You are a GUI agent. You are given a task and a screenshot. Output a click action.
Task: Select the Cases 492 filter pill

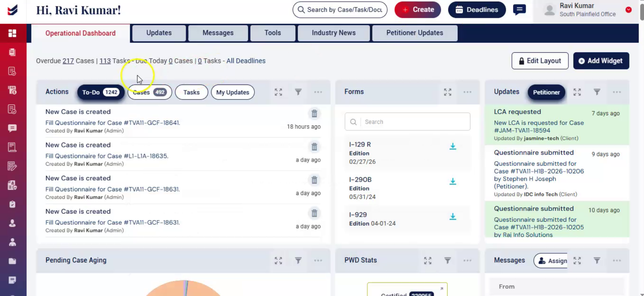click(150, 92)
